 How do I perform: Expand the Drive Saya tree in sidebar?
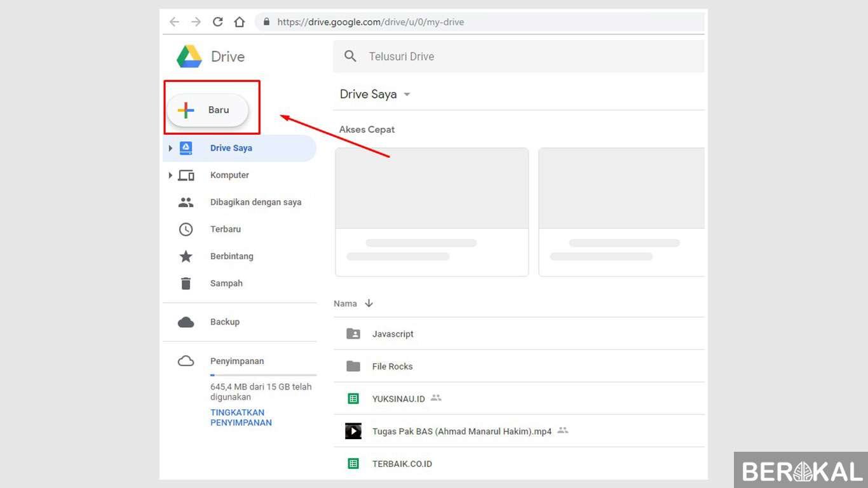click(x=170, y=148)
